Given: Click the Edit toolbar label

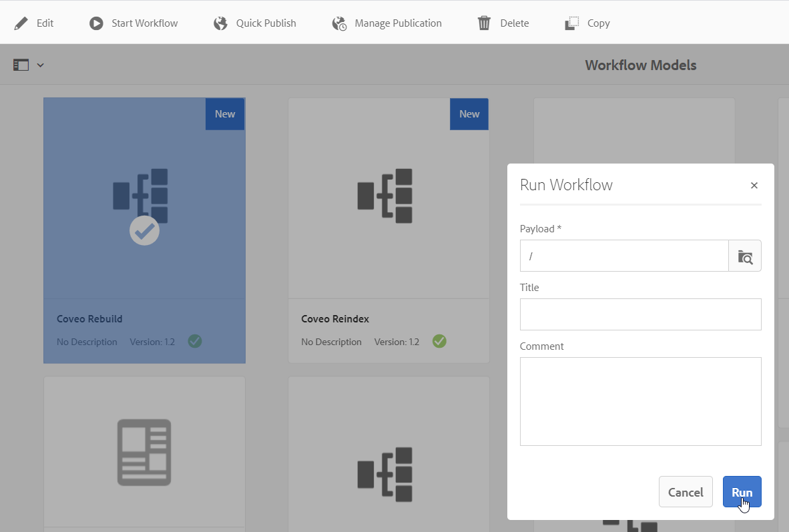Looking at the screenshot, I should coord(45,23).
